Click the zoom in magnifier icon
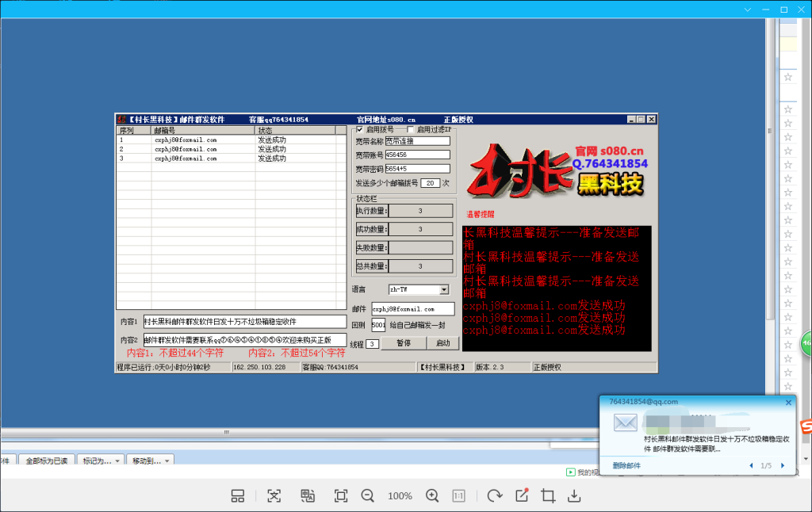 click(x=432, y=495)
